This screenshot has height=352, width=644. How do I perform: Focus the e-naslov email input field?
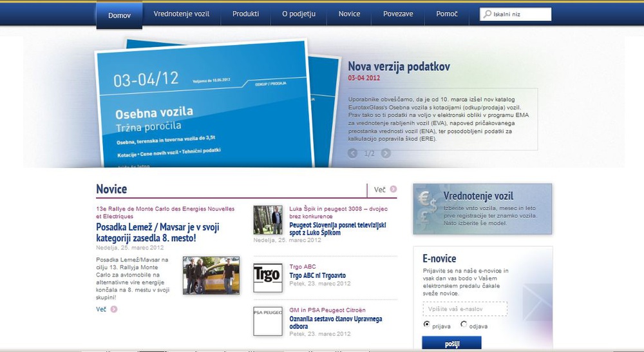coord(465,309)
